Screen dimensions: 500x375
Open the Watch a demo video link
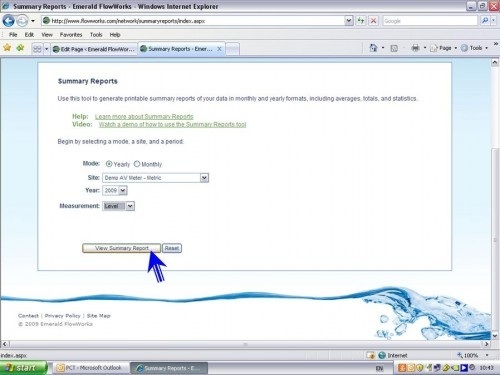point(172,124)
